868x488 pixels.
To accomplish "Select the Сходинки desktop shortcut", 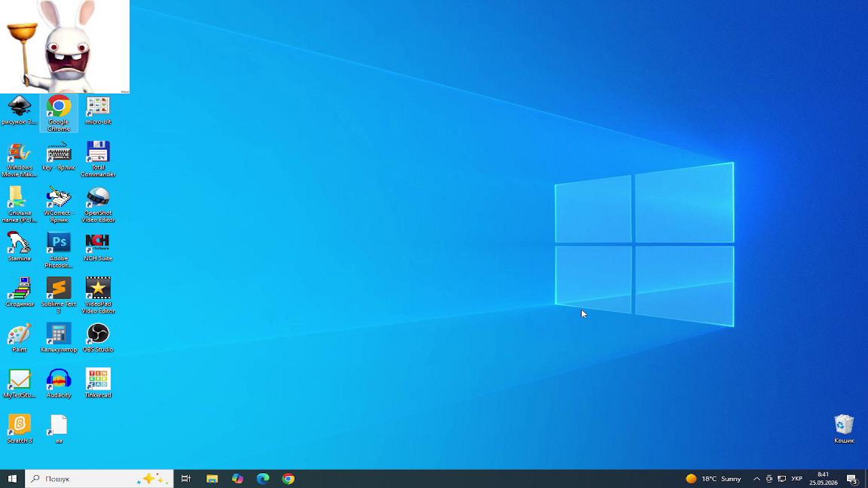I will [19, 293].
